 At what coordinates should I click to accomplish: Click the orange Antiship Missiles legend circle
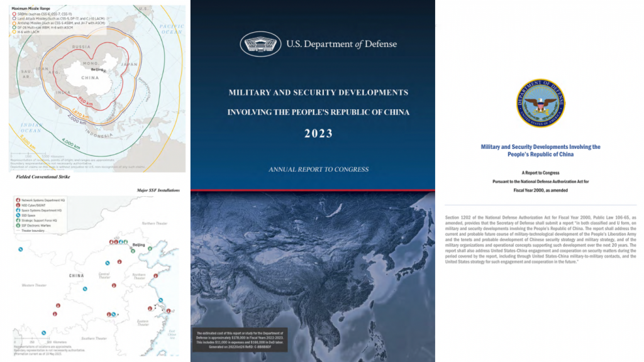click(14, 23)
